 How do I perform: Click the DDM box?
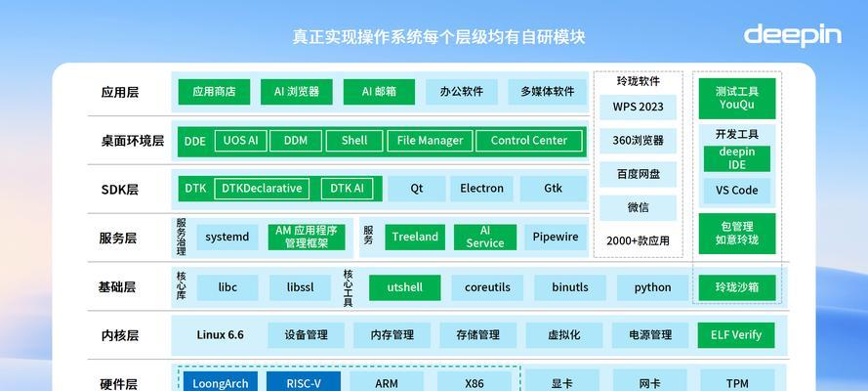point(296,141)
